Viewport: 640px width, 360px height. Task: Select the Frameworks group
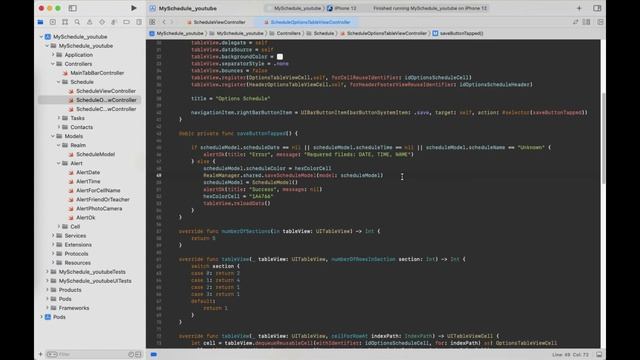[70, 308]
